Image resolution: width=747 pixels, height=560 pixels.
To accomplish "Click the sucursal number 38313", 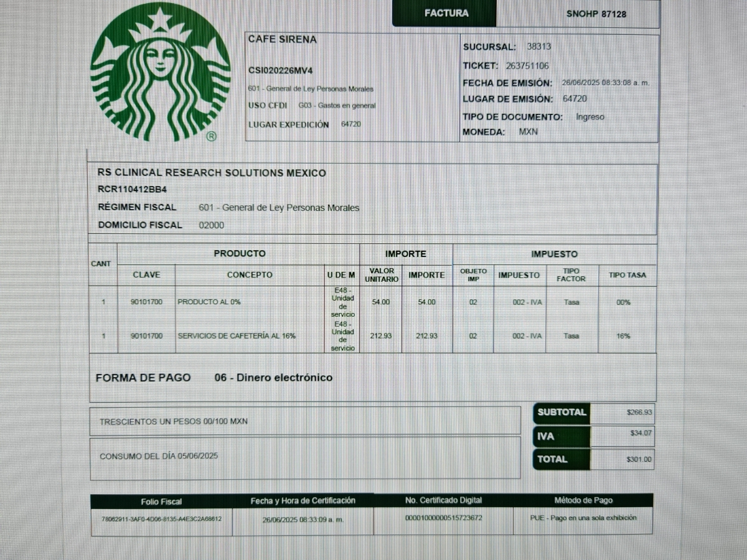I will [538, 47].
